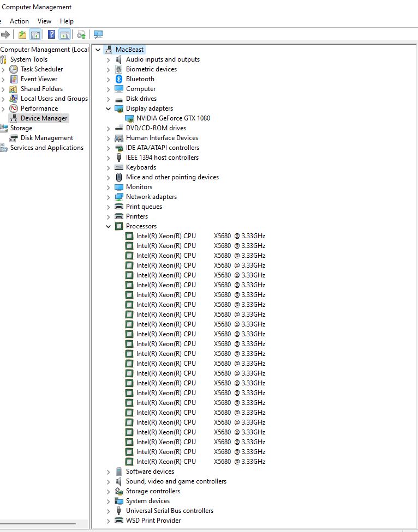
Task: Select Computer Management (Local) root node
Action: click(45, 50)
